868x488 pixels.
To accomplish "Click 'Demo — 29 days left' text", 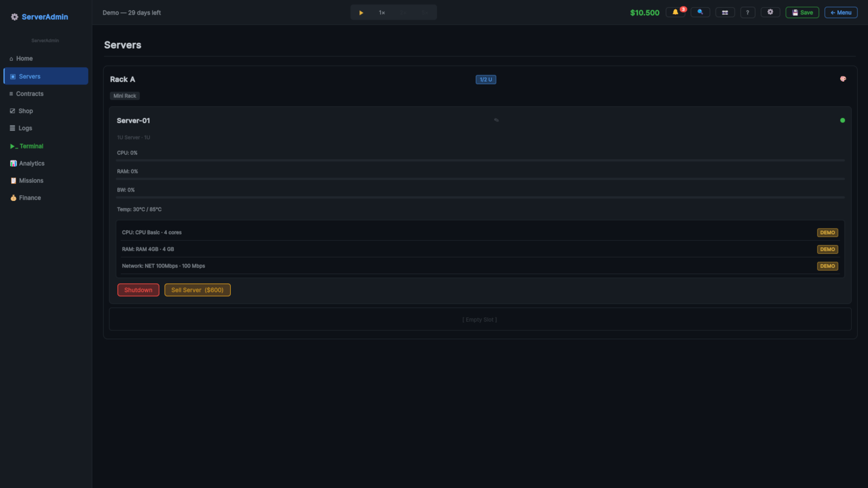I will (x=132, y=13).
